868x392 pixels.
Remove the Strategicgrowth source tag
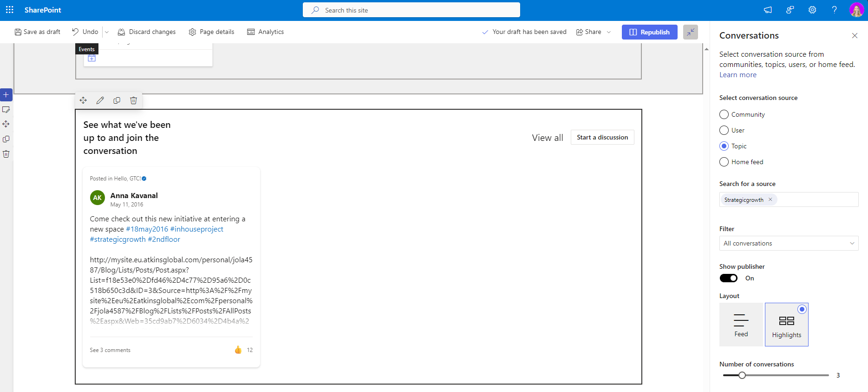(x=770, y=199)
